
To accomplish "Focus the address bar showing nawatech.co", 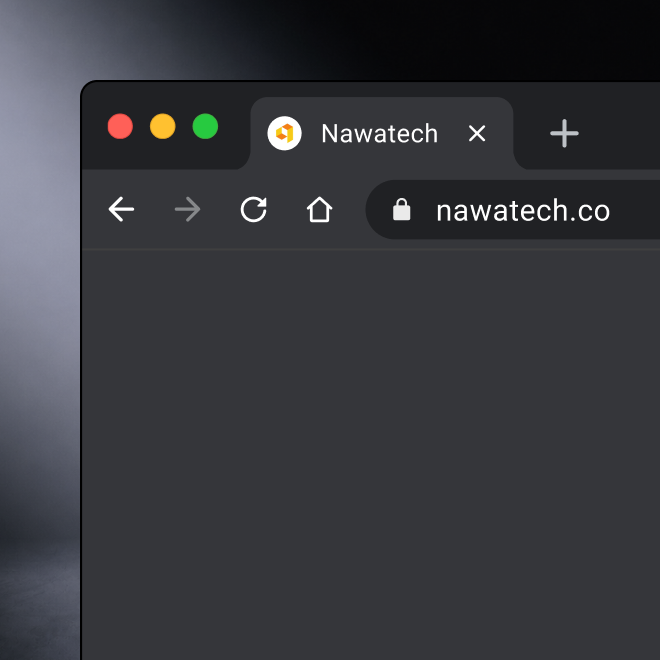I will [x=513, y=210].
